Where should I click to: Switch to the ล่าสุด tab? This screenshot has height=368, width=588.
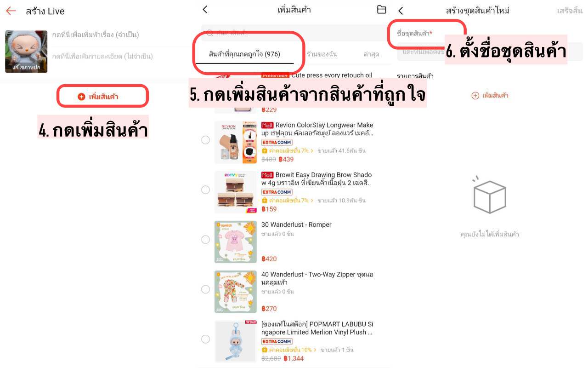coord(371,54)
